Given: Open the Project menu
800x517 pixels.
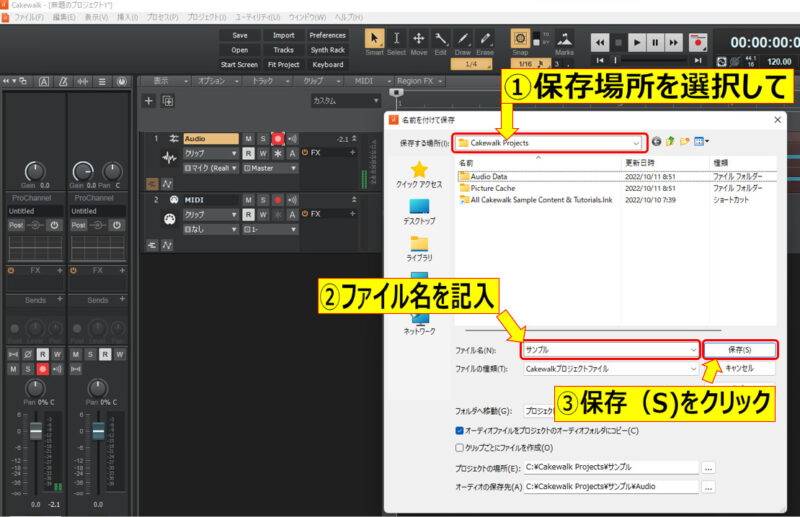Looking at the screenshot, I should point(207,17).
